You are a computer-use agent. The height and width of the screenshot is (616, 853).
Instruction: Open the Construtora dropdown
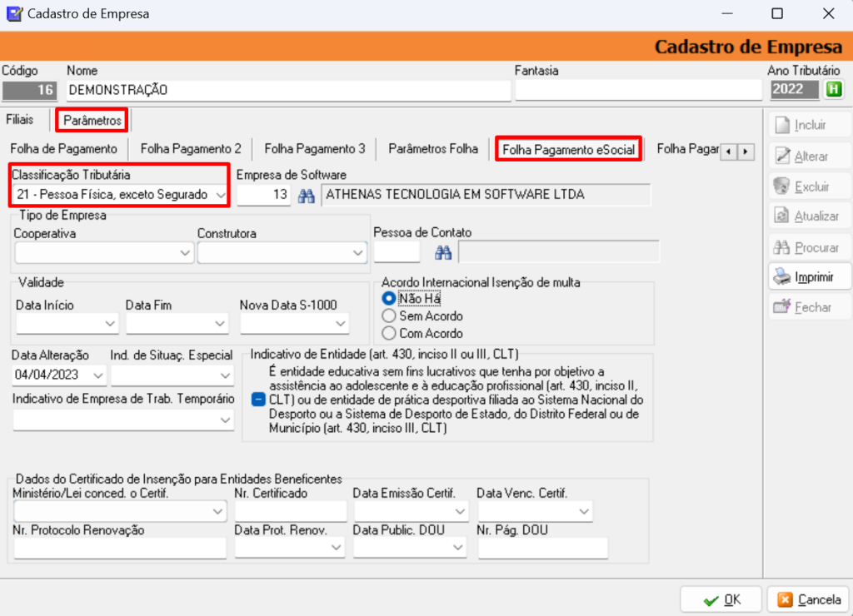pos(357,253)
